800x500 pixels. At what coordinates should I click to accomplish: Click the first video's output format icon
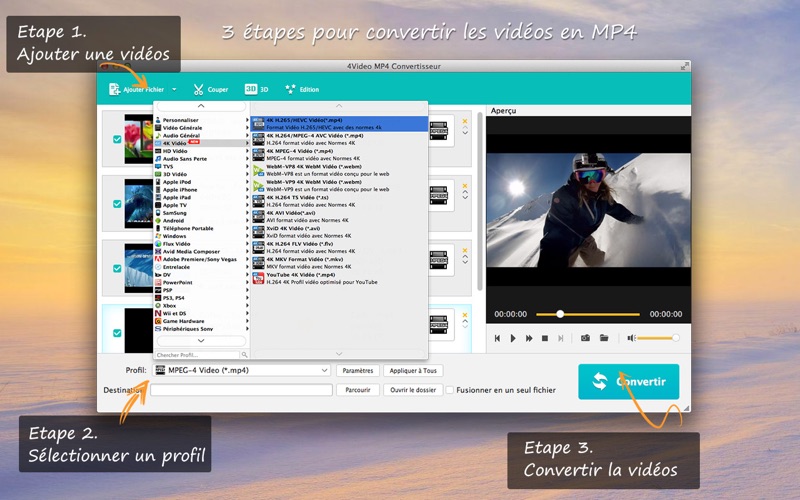coord(439,131)
